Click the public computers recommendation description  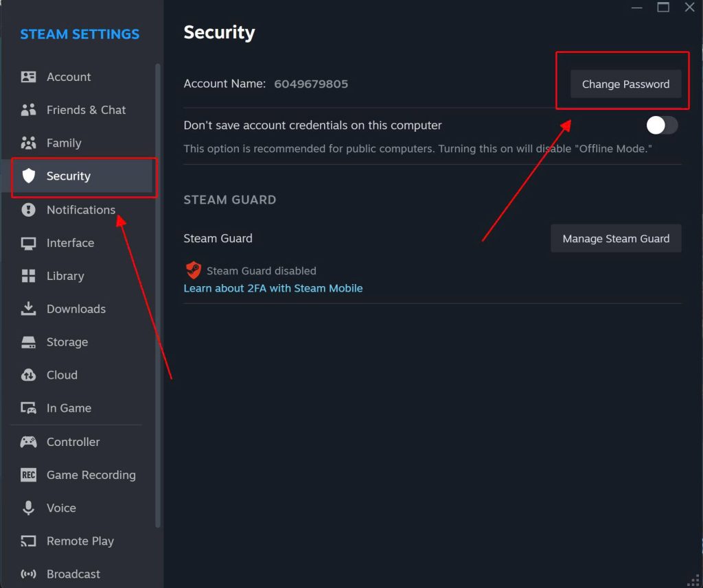point(418,148)
